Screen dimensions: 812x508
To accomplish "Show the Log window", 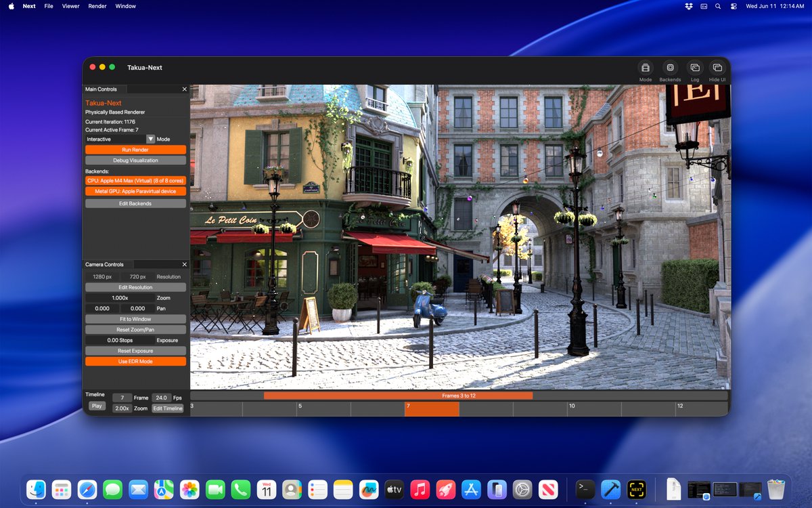I will 695,68.
